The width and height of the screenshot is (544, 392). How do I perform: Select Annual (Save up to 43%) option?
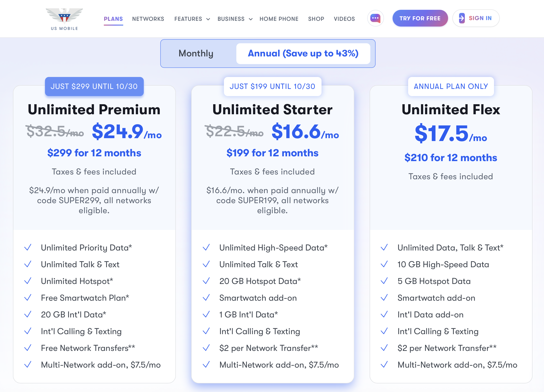303,54
